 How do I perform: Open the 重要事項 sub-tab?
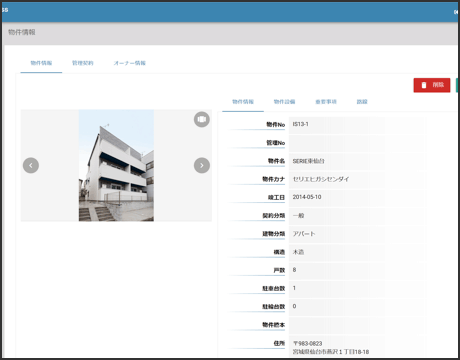coord(326,102)
